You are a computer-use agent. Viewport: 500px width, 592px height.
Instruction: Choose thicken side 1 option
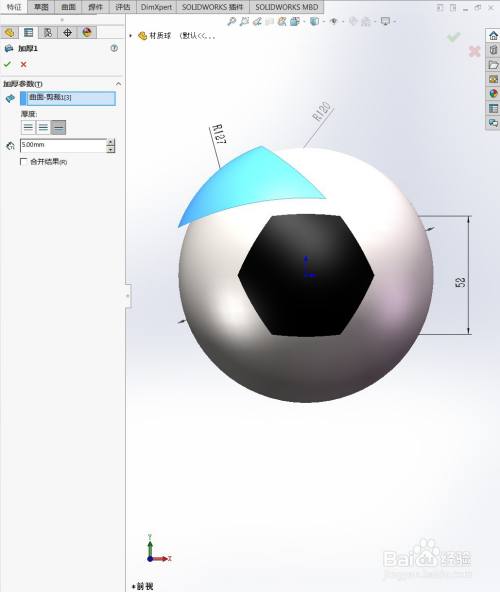pyautogui.click(x=28, y=127)
